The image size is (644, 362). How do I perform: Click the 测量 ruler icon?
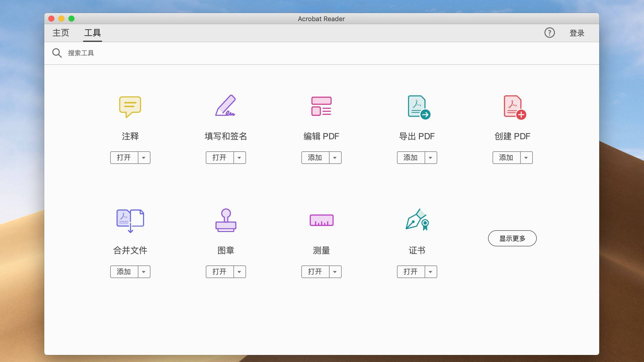pyautogui.click(x=321, y=220)
